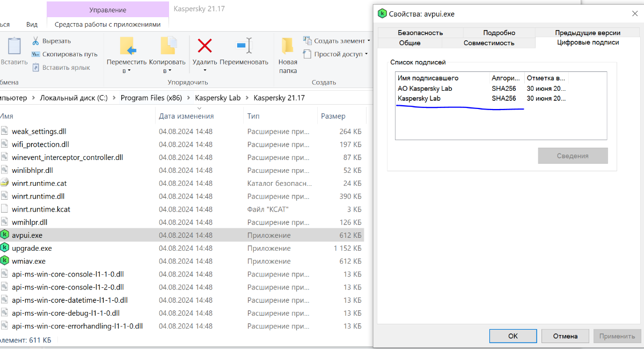Click the green Kaspersky icon for wmiav.exe

5,261
